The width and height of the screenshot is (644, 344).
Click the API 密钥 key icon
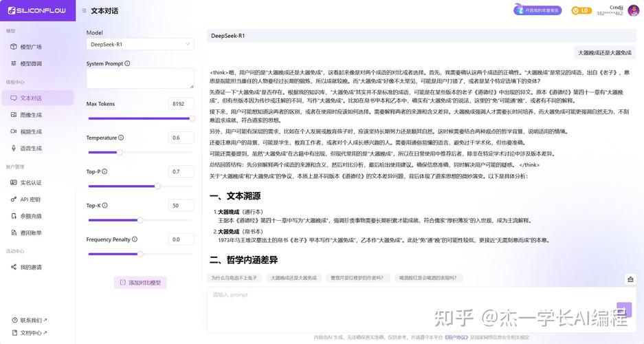pos(14,200)
